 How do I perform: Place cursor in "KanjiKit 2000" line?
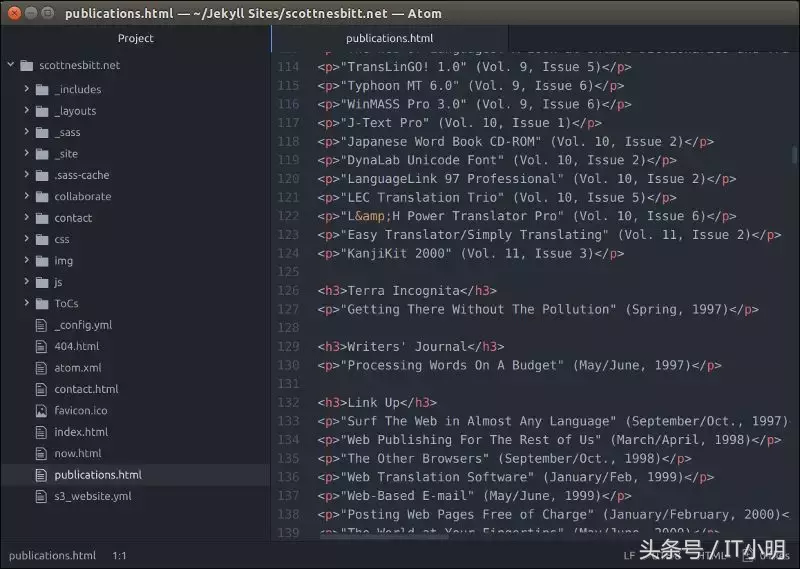coord(470,253)
